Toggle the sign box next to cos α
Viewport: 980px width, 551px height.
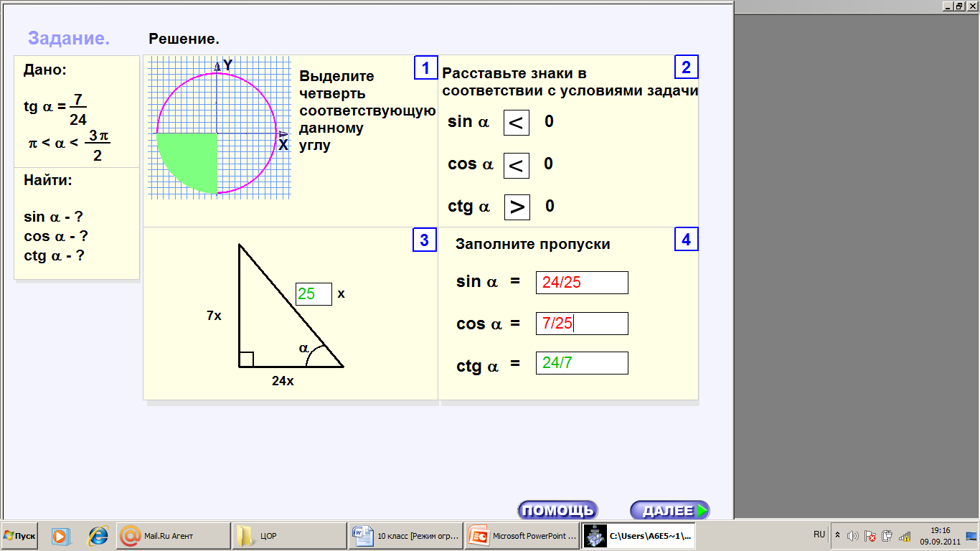point(516,166)
